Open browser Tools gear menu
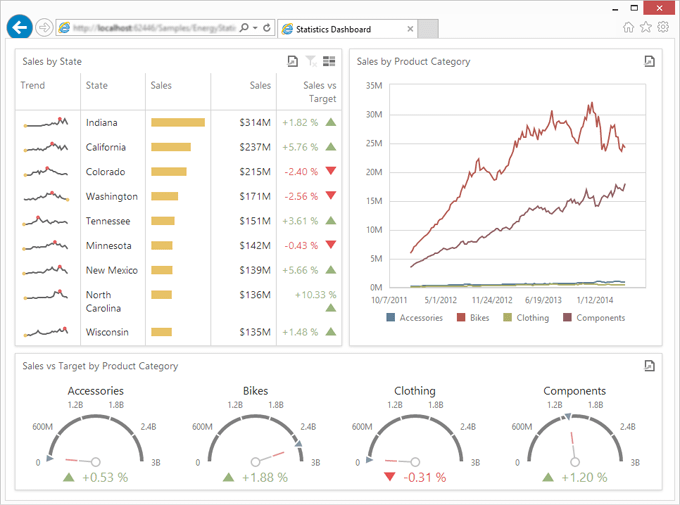Viewport: 680px width, 505px height. coord(662,28)
